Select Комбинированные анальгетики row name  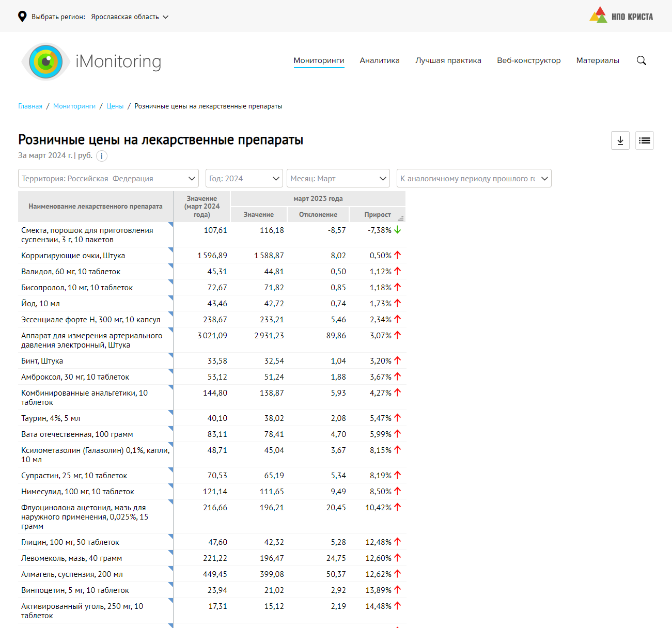point(85,398)
